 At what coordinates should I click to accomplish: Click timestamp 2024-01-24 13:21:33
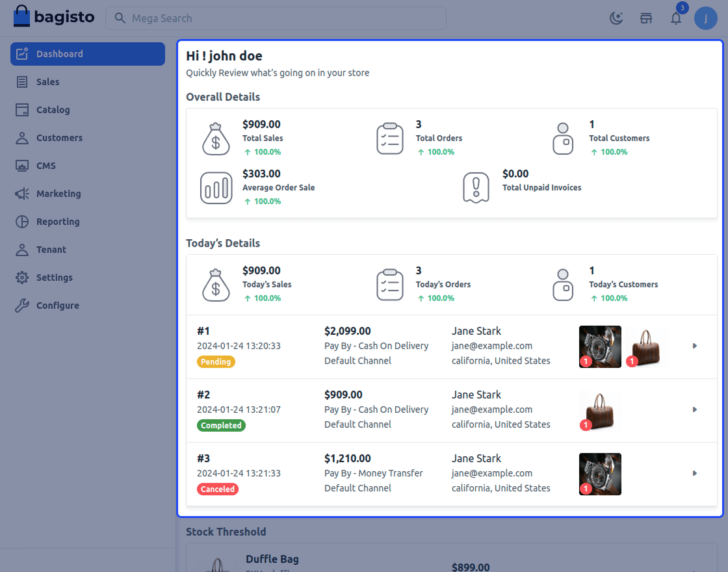pyautogui.click(x=239, y=473)
